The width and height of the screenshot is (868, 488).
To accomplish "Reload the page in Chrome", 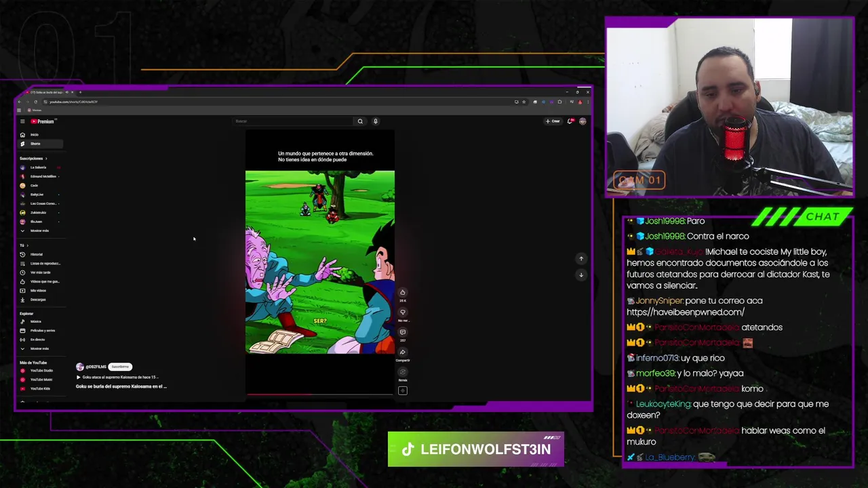I will [x=35, y=102].
